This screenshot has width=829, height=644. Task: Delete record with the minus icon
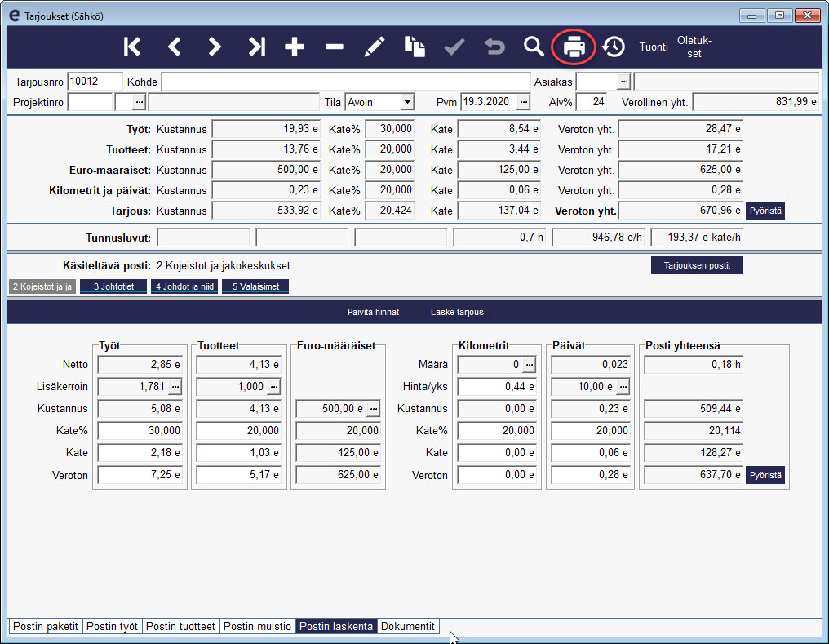[x=335, y=47]
